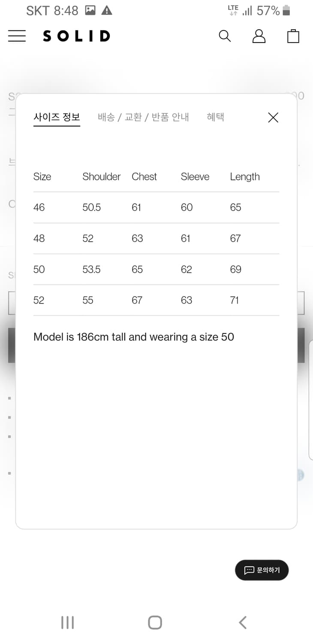Close the size info popup
This screenshot has height=644, width=313.
[273, 118]
